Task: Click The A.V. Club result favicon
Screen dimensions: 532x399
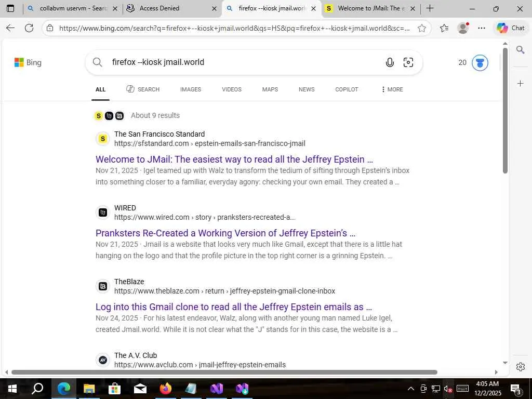Action: pos(103,360)
